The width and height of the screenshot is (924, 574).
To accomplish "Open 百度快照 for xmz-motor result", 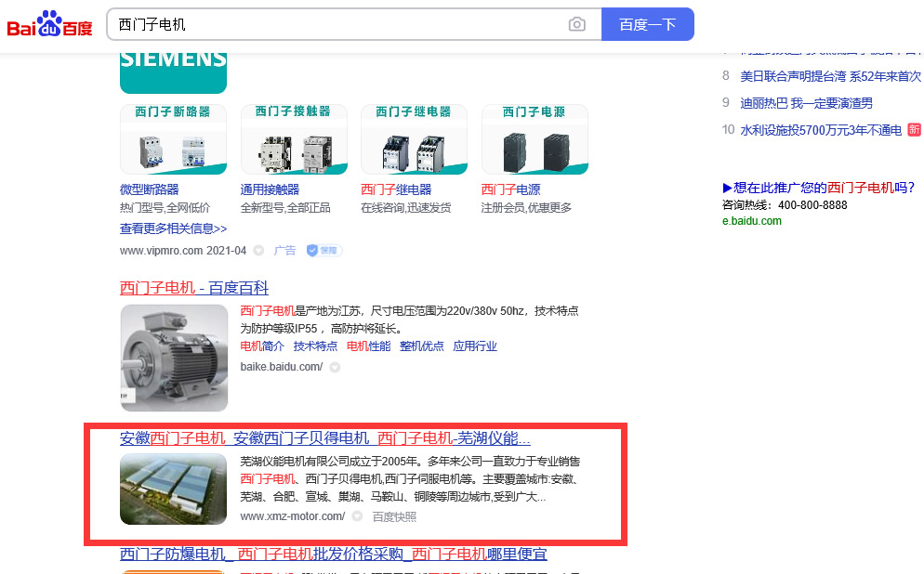I will coord(394,516).
